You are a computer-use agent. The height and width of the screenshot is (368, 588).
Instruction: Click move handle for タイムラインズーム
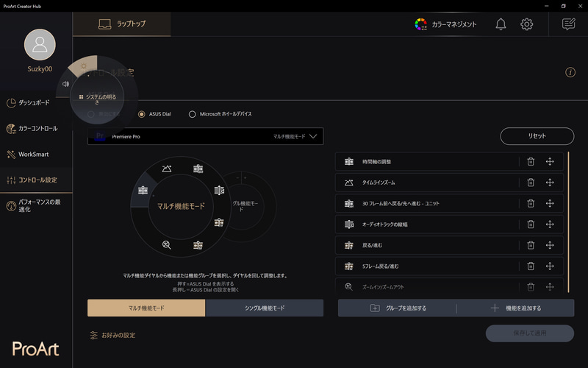[x=550, y=183]
